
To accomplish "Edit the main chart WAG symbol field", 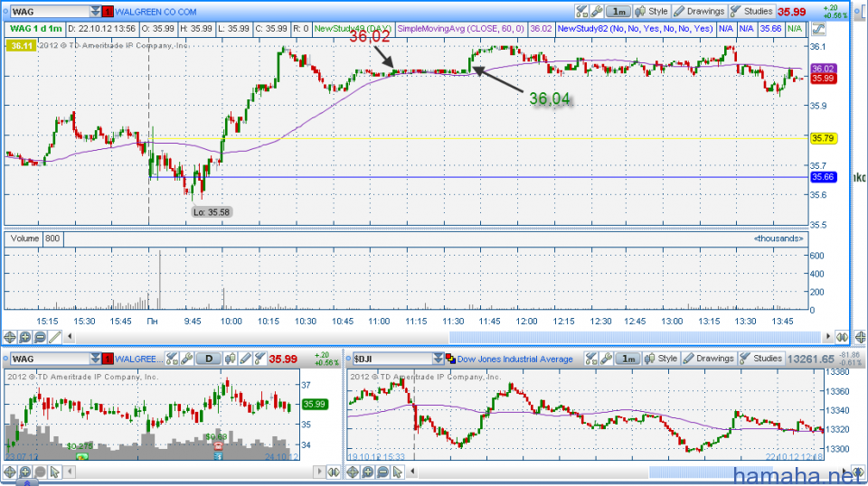I will 50,12.
